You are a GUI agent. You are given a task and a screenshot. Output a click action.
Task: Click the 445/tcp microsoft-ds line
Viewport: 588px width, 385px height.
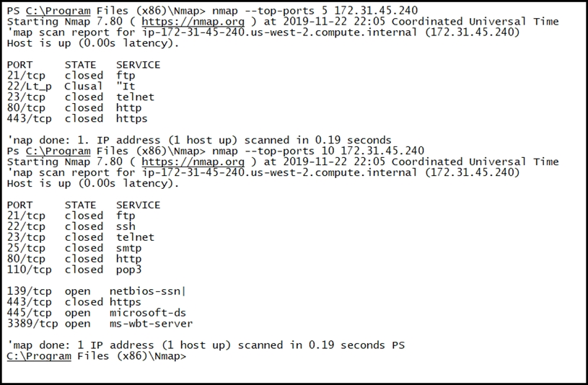(97, 313)
